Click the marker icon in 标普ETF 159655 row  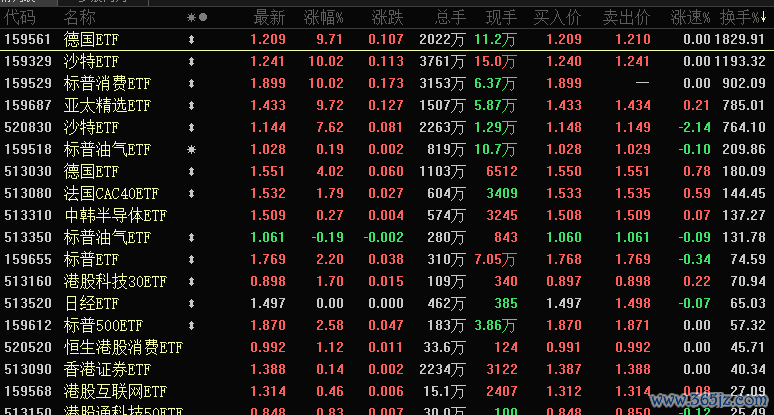tap(192, 259)
